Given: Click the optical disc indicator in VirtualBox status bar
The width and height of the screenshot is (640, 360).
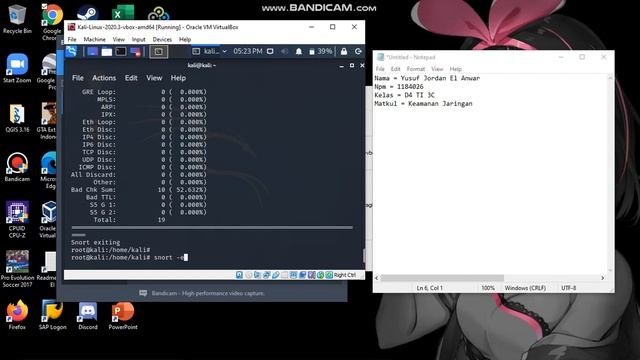Looking at the screenshot, I should tap(249, 275).
